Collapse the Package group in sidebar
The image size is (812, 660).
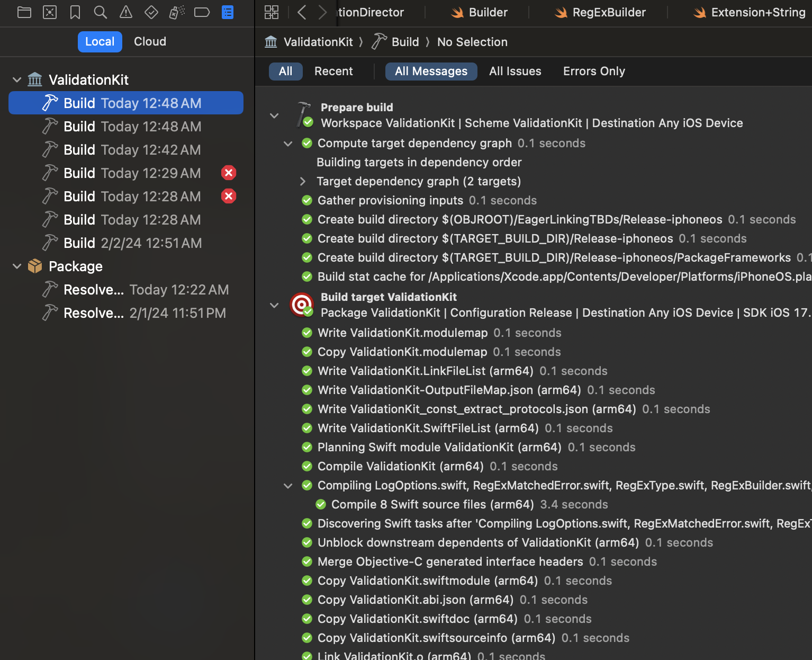pyautogui.click(x=17, y=266)
